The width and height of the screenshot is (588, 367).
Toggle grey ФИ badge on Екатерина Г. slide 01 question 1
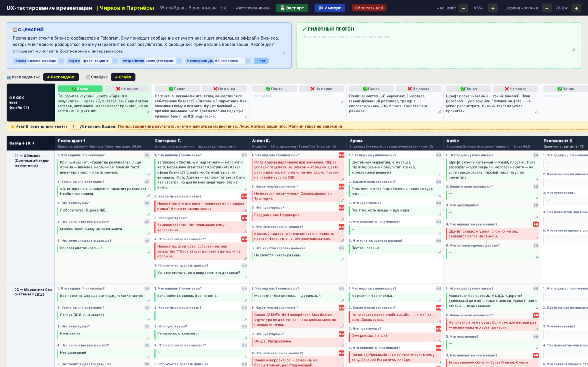click(244, 155)
